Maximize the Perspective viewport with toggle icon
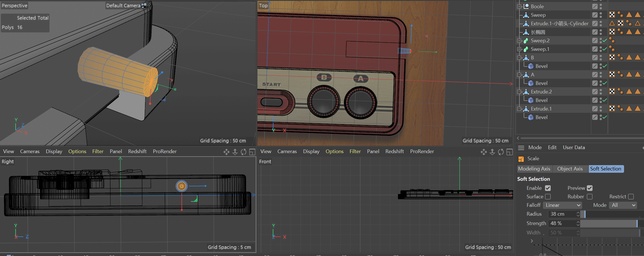 [x=252, y=152]
